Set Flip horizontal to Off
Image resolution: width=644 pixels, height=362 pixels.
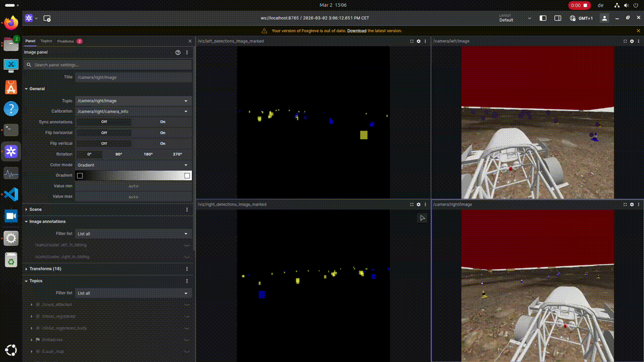point(104,133)
